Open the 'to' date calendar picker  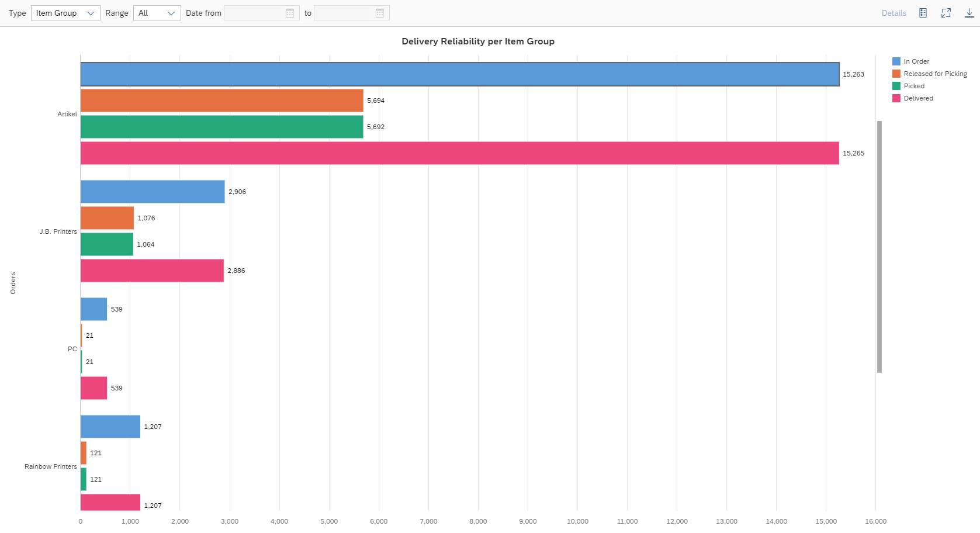point(380,13)
